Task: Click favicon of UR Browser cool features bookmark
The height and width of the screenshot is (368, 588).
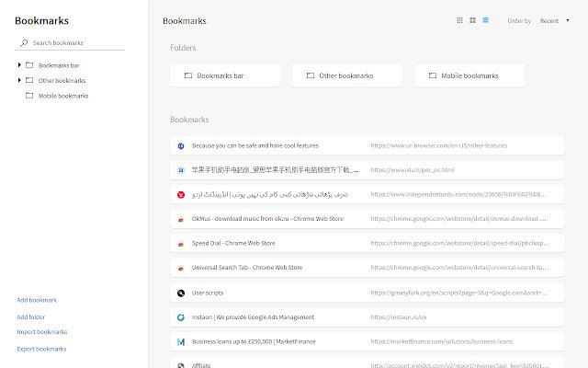Action: point(181,145)
